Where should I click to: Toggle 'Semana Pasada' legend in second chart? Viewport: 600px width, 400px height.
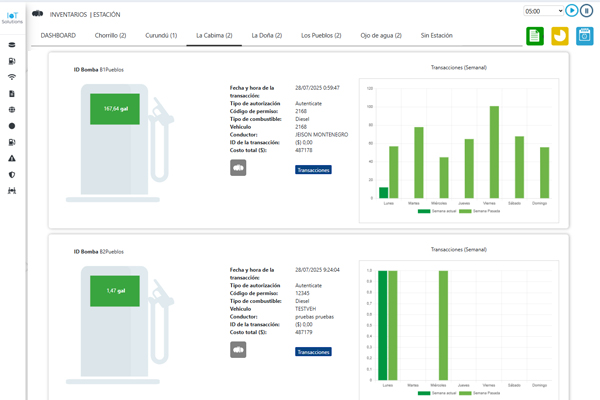click(476, 394)
